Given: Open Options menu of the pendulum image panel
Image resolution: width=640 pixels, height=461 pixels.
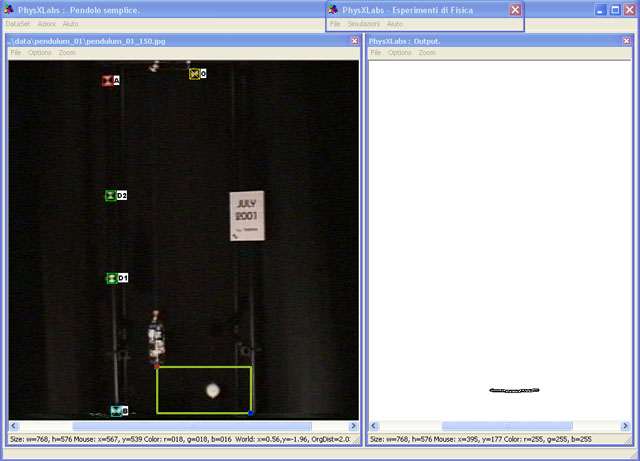Looking at the screenshot, I should 40,53.
